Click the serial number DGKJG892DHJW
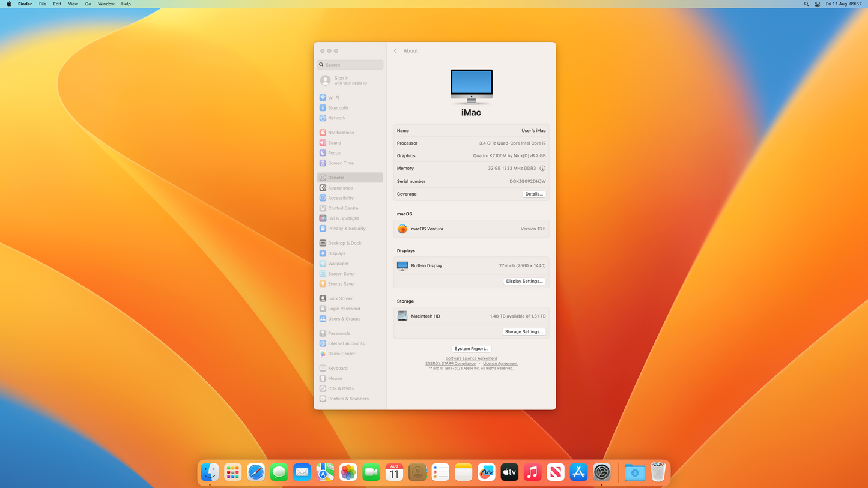This screenshot has width=868, height=488. [528, 181]
